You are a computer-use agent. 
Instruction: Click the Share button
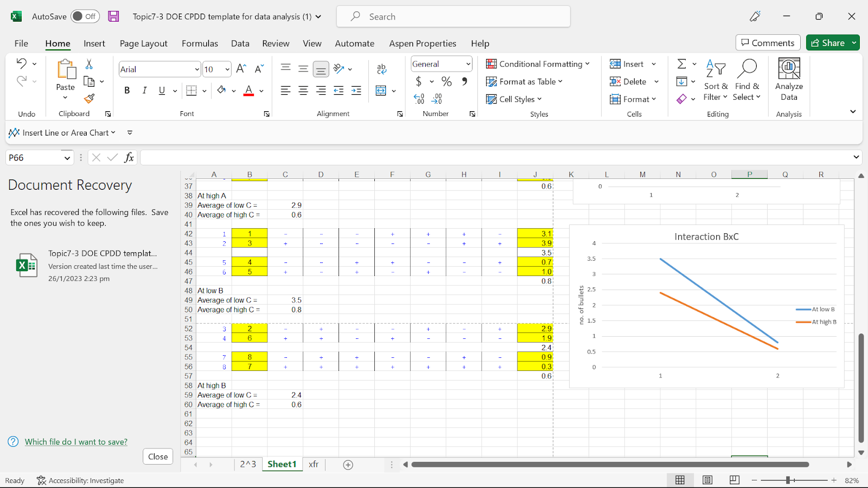(x=828, y=43)
